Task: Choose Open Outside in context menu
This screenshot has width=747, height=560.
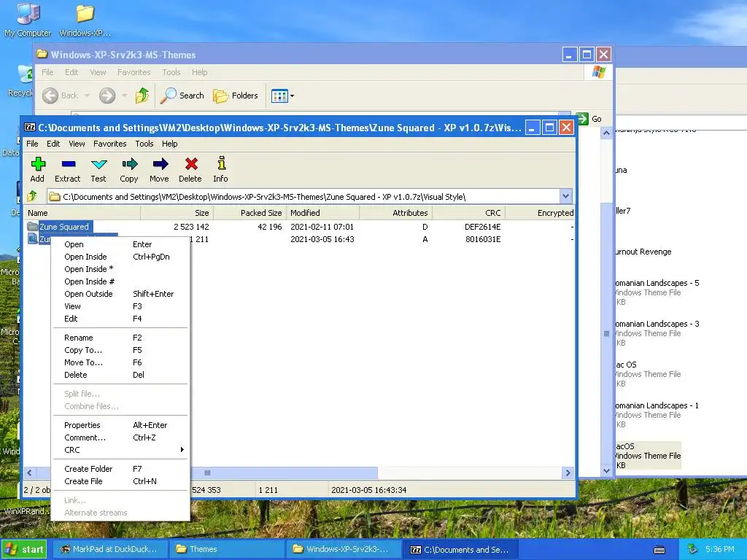Action: [120, 294]
